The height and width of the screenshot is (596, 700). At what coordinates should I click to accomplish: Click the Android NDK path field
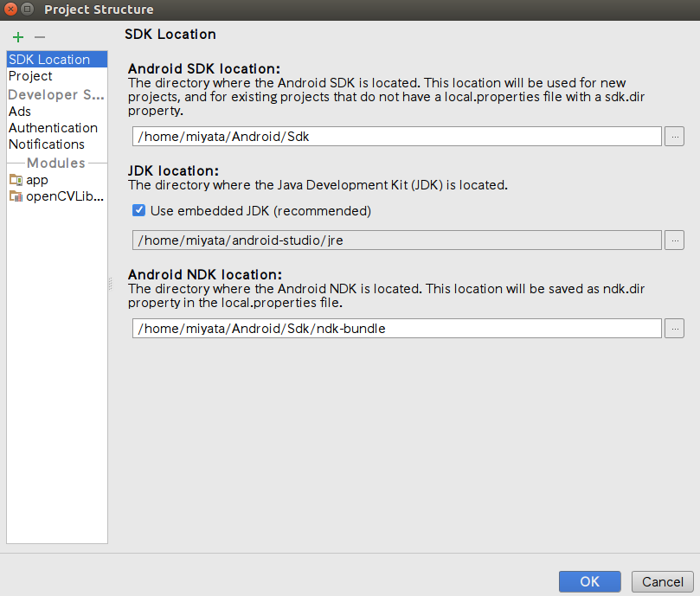point(397,329)
